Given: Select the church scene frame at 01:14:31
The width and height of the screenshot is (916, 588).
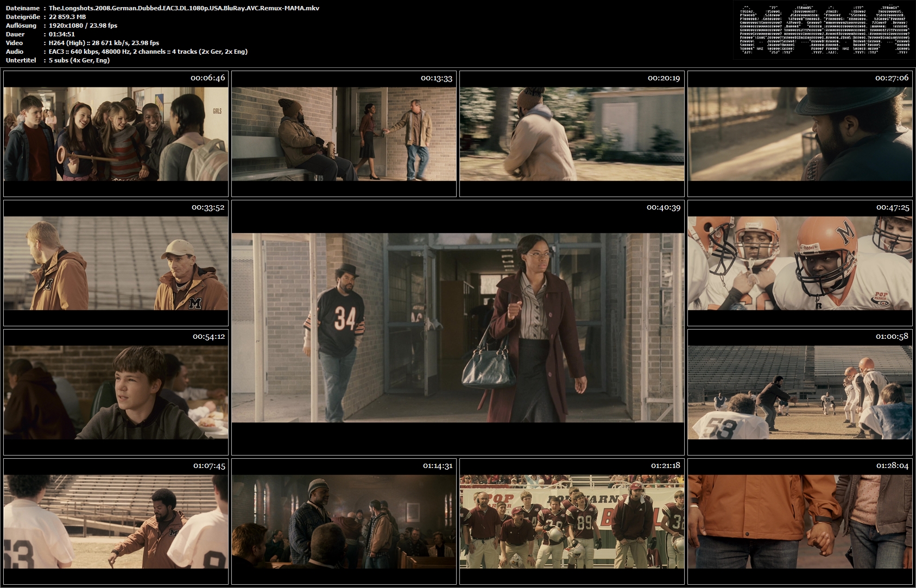Looking at the screenshot, I should pyautogui.click(x=344, y=521).
